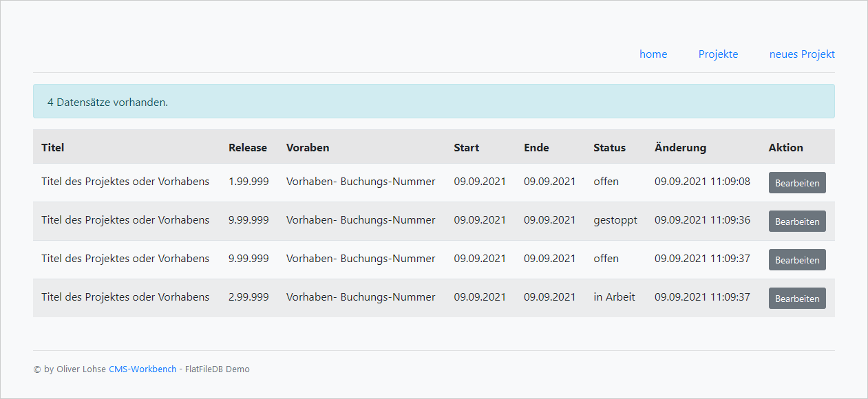Switch to the Projekte page
Viewport: 868px width, 399px height.
point(718,54)
